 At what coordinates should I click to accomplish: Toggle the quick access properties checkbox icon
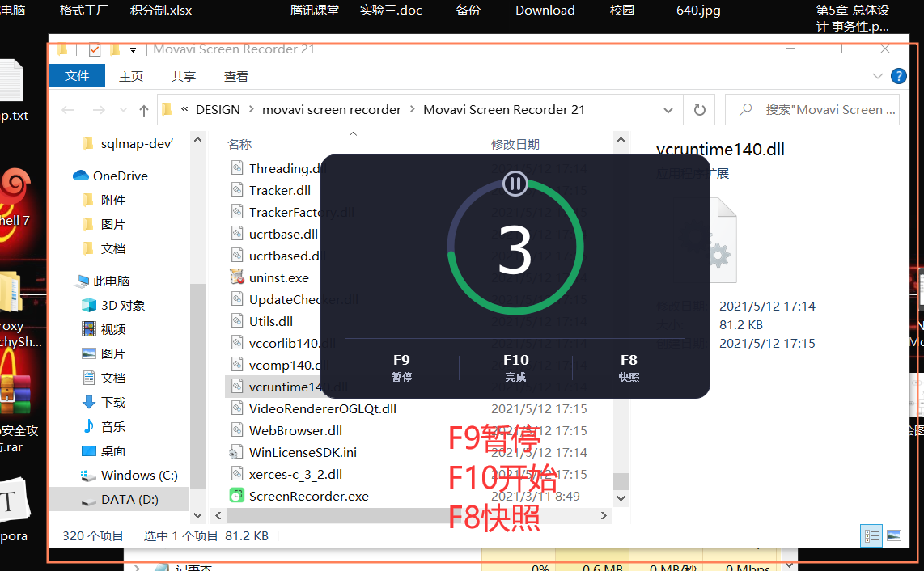(x=95, y=49)
